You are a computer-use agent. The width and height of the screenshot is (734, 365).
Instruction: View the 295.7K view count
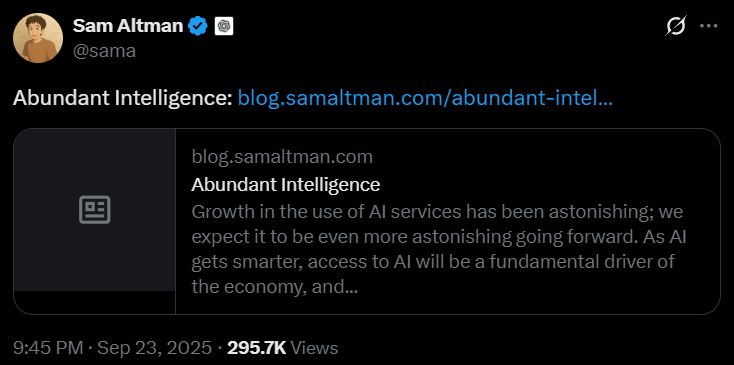click(257, 348)
